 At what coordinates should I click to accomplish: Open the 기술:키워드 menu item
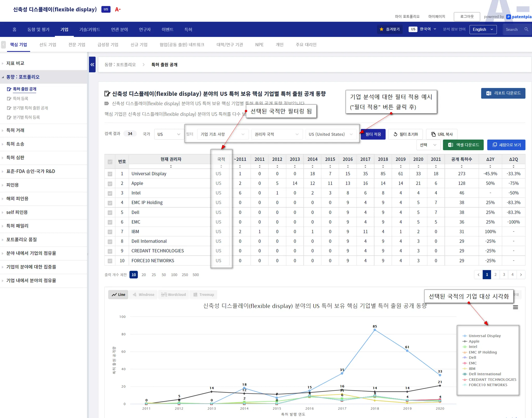(x=90, y=29)
